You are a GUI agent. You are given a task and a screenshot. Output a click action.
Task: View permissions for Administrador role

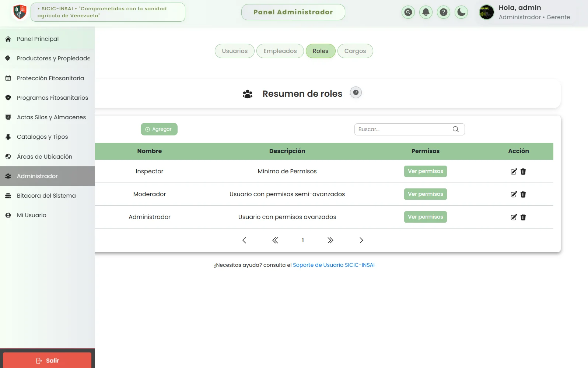coord(426,217)
